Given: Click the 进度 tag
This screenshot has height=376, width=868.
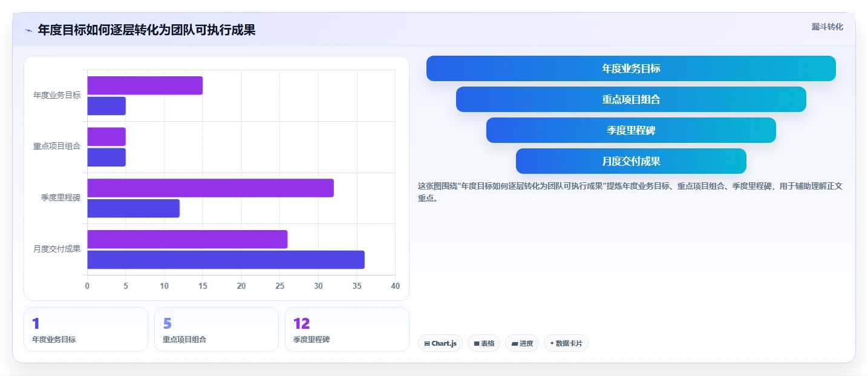Looking at the screenshot, I should pyautogui.click(x=522, y=343).
